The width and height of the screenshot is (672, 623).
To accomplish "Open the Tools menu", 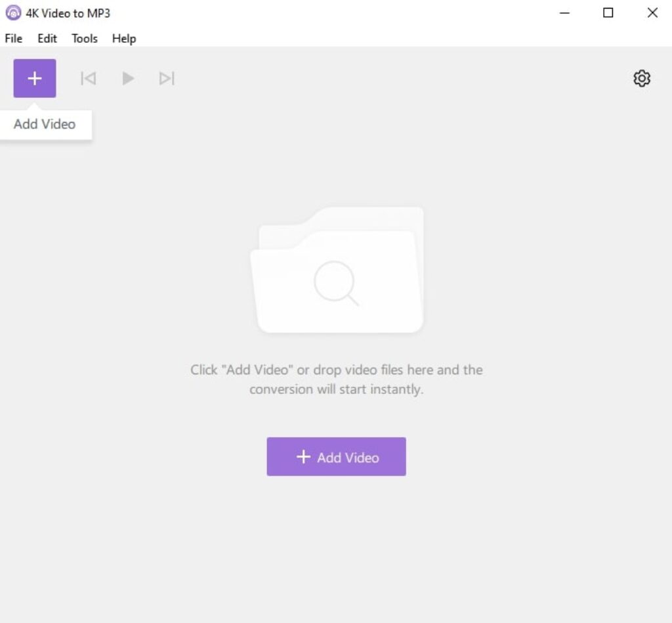I will point(85,39).
